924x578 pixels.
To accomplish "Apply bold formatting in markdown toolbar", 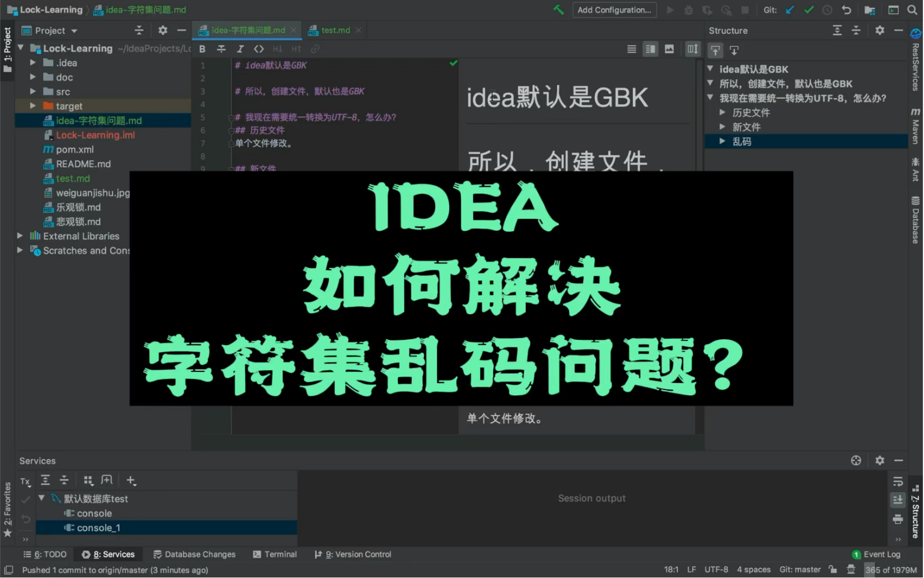I will tap(202, 49).
